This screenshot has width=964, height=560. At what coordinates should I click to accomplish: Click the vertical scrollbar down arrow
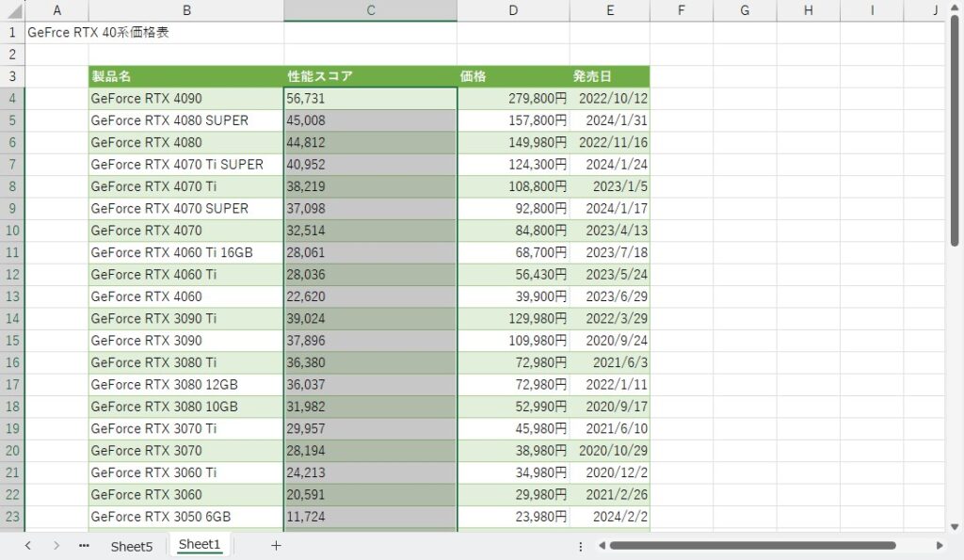click(953, 526)
